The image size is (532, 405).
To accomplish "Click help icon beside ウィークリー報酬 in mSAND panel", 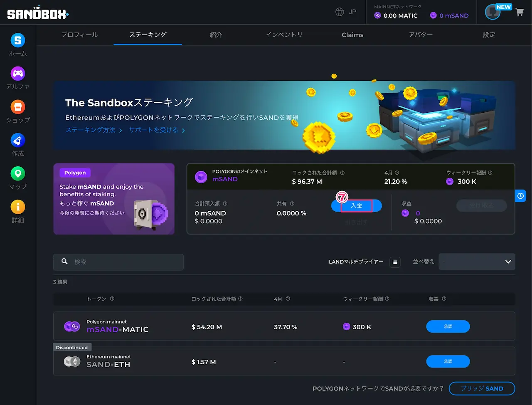I will [490, 173].
